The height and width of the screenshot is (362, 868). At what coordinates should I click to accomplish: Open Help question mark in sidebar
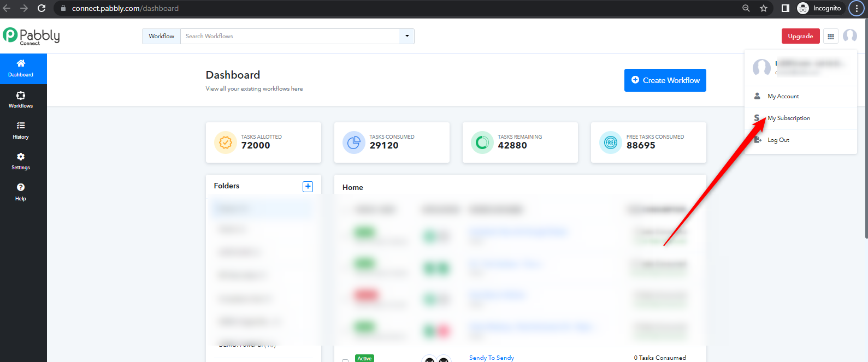pyautogui.click(x=21, y=192)
